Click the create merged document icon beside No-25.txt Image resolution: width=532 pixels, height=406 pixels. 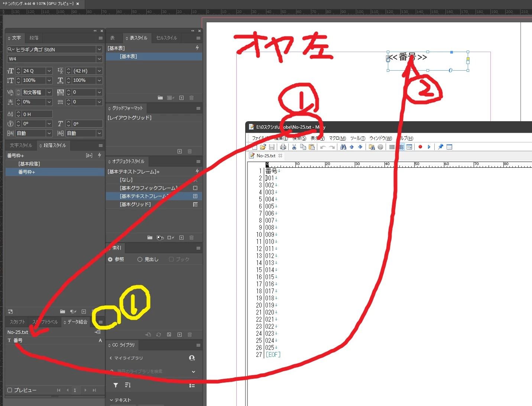tap(98, 332)
